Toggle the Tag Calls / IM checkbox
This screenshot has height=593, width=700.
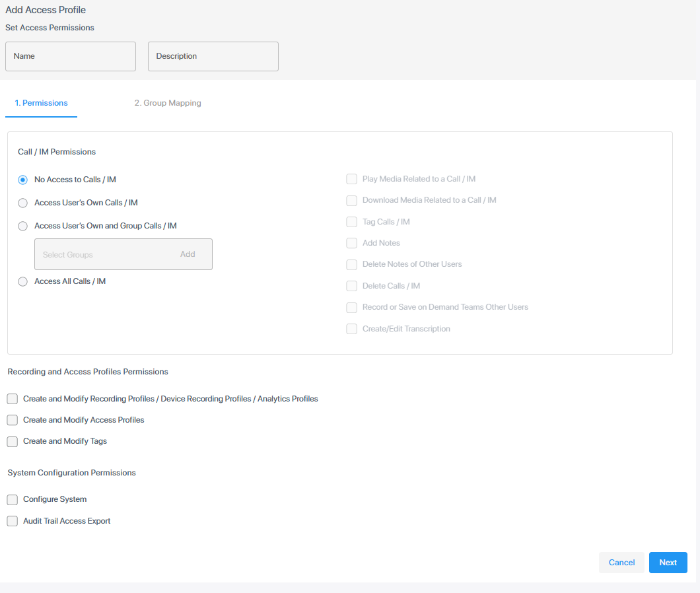(x=352, y=222)
